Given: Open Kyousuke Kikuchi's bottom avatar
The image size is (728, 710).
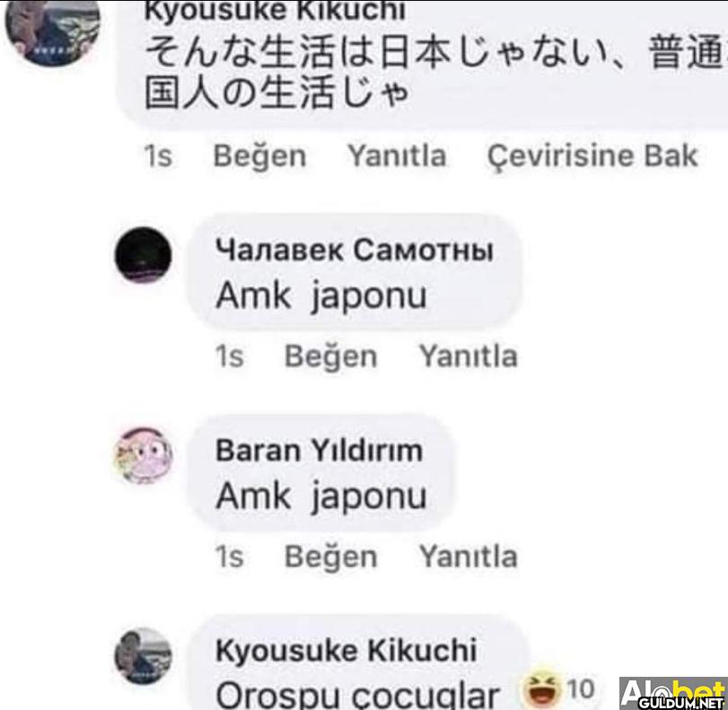Looking at the screenshot, I should coord(143,655).
